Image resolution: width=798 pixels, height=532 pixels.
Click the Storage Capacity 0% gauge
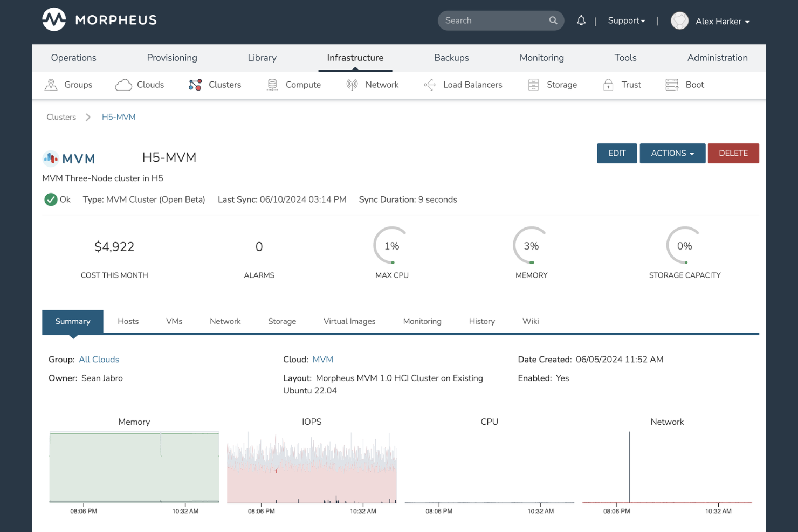pyautogui.click(x=685, y=246)
